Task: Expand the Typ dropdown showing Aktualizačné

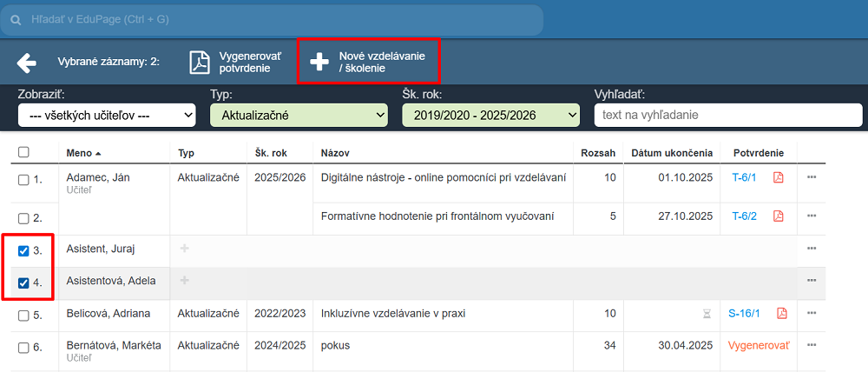Action: pyautogui.click(x=299, y=115)
